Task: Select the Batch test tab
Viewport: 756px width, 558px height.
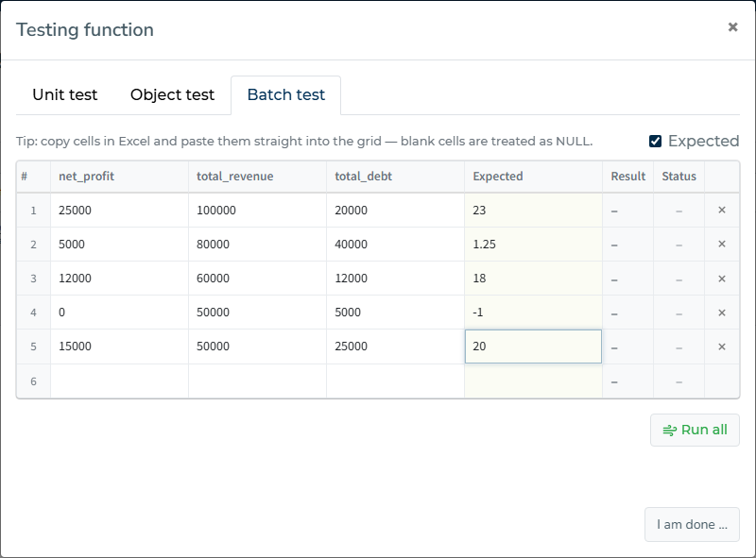Action: click(286, 95)
